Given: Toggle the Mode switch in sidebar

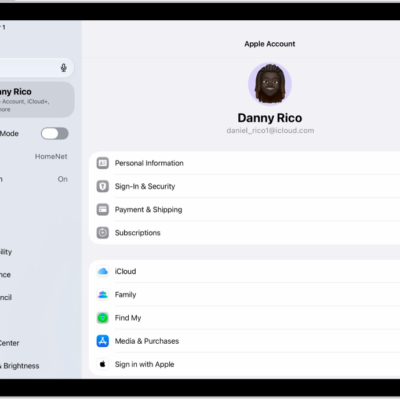Looking at the screenshot, I should pos(55,134).
